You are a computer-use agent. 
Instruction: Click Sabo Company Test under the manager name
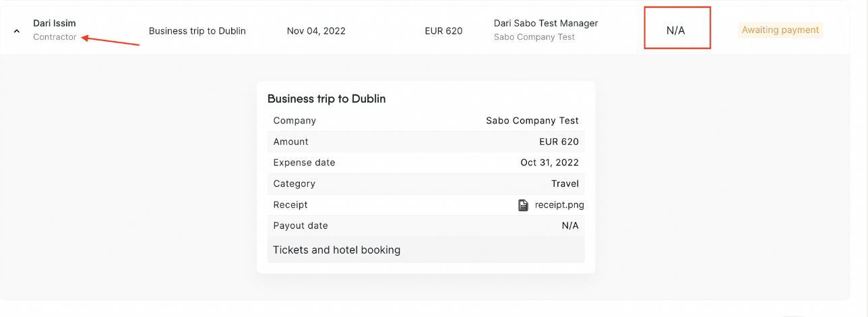tap(534, 37)
